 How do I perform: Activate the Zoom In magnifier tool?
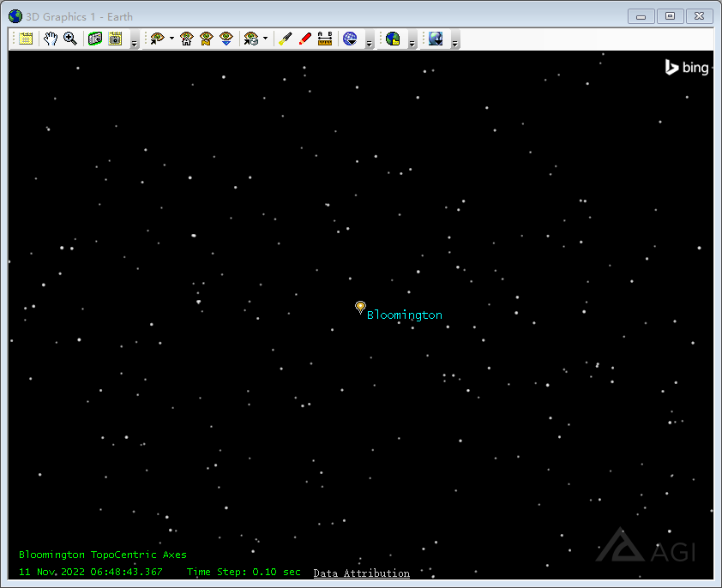[x=70, y=39]
